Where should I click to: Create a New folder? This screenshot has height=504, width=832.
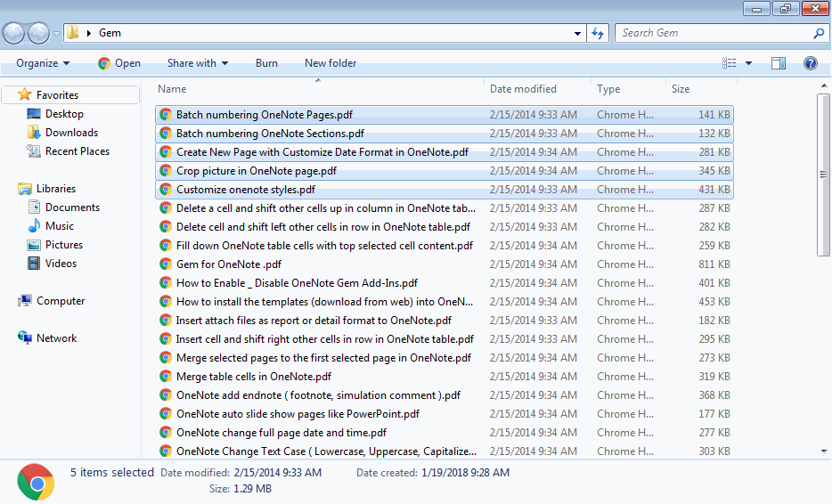pyautogui.click(x=330, y=63)
